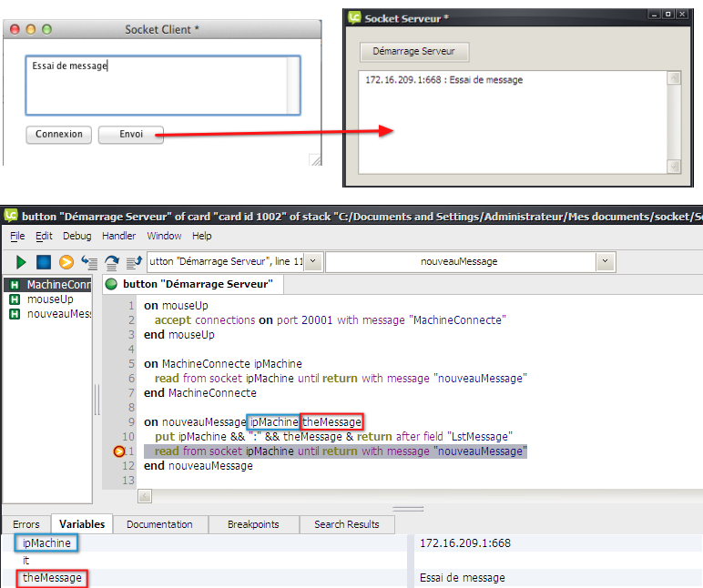This screenshot has height=588, width=703.
Task: Click the orange Show next statement icon
Action: pos(66,262)
